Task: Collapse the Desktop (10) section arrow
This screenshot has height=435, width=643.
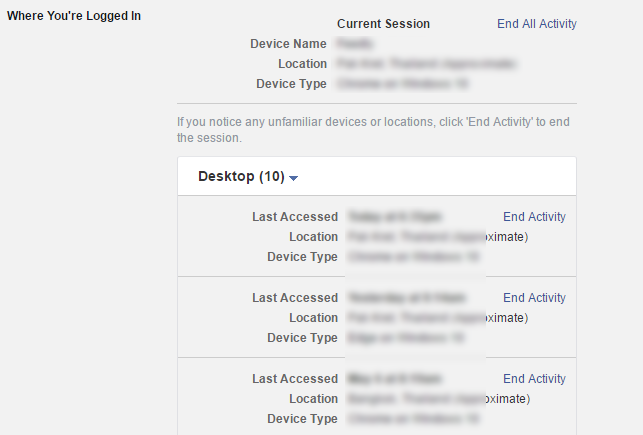Action: click(293, 178)
